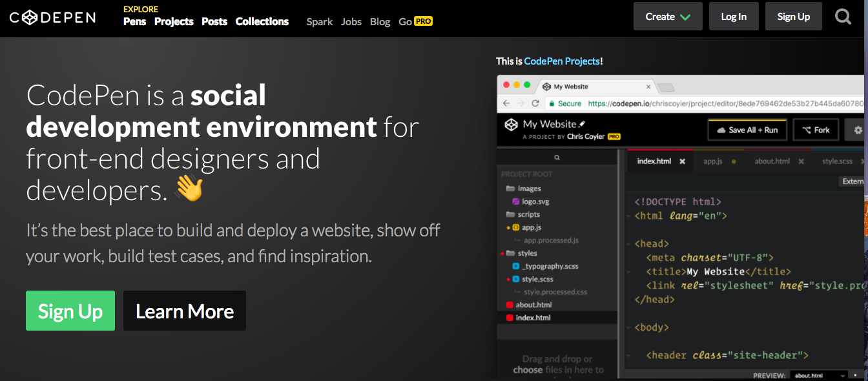Click the file search icon above Project Root
868x381 pixels.
point(557,158)
